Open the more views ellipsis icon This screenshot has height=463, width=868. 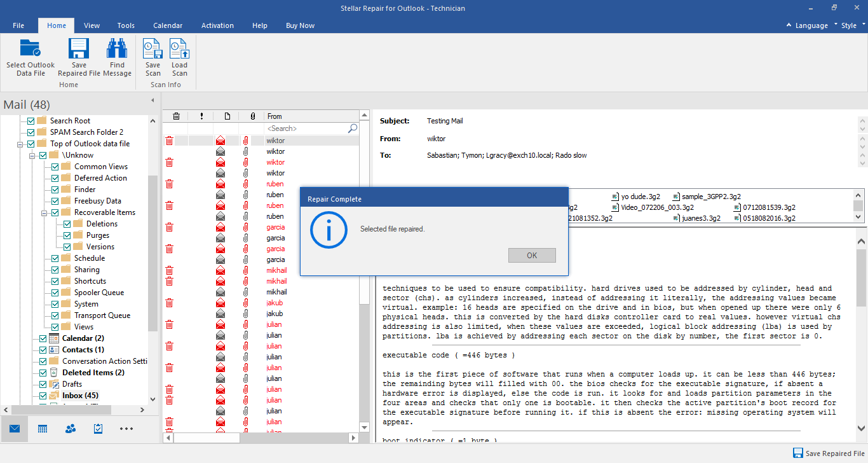coord(126,429)
